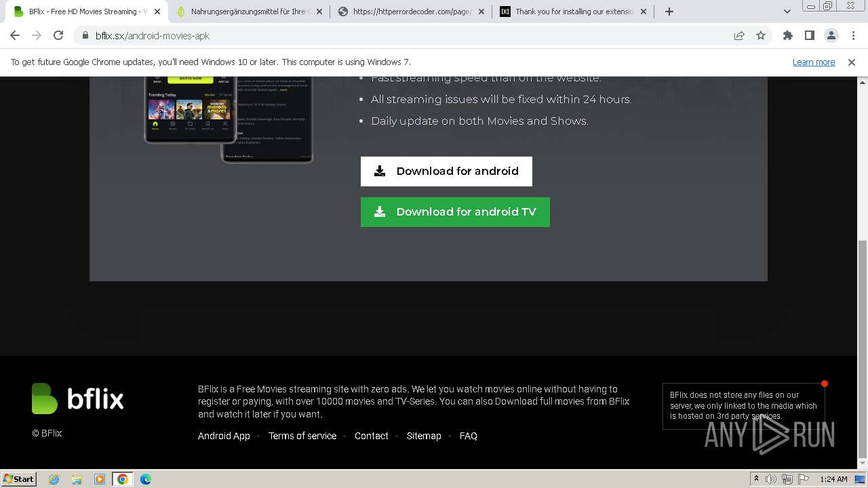868x488 pixels.
Task: Open Windows Explorer folder from taskbar
Action: [x=77, y=479]
